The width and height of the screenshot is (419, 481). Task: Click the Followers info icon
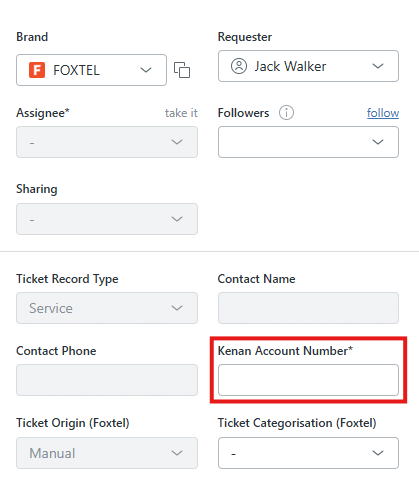[286, 113]
